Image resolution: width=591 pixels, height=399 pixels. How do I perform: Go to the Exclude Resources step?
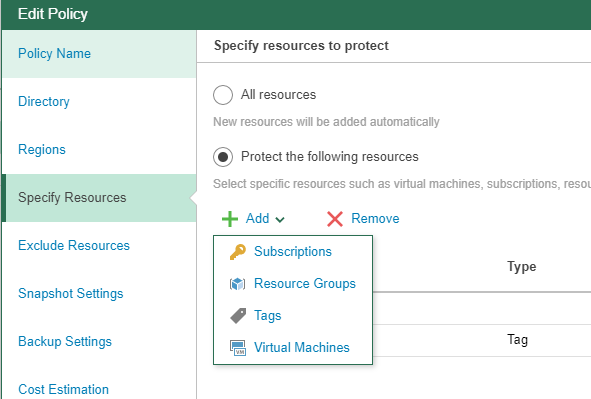click(x=99, y=245)
